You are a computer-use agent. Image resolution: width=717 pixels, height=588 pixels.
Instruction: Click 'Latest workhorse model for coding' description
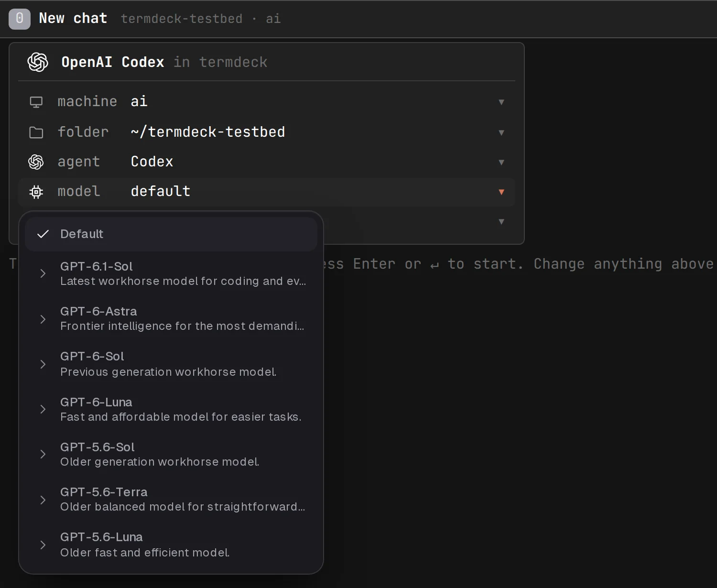pyautogui.click(x=183, y=281)
